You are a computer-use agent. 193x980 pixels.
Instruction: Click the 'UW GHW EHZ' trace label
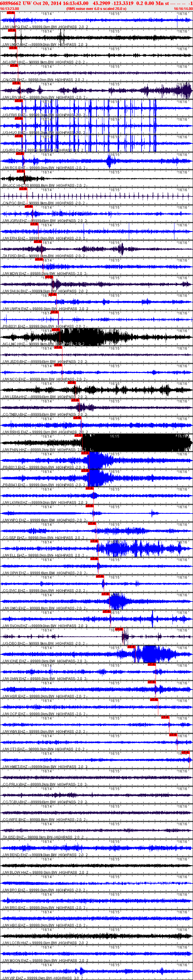click(15, 679)
